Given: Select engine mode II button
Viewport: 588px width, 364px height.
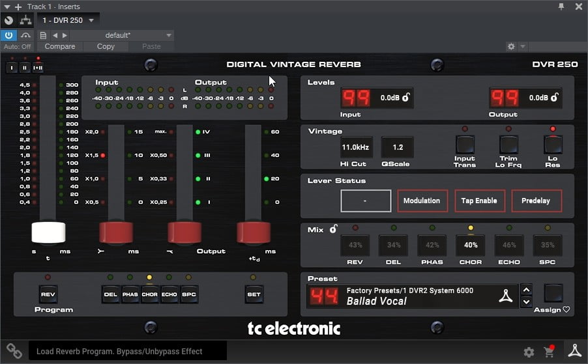Looking at the screenshot, I should click(25, 68).
